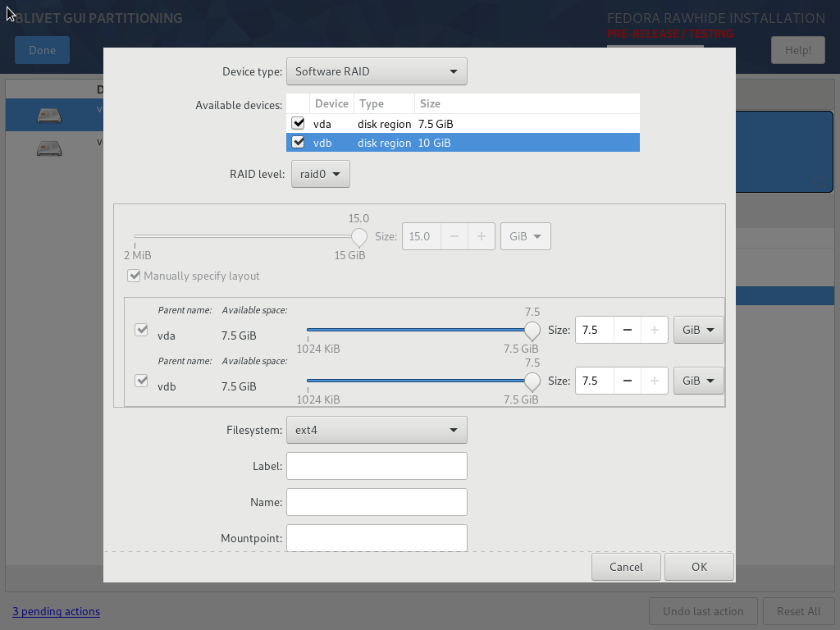Select the '7.5 GiB' cell in devices table
Image resolution: width=840 pixels, height=630 pixels.
pos(436,124)
